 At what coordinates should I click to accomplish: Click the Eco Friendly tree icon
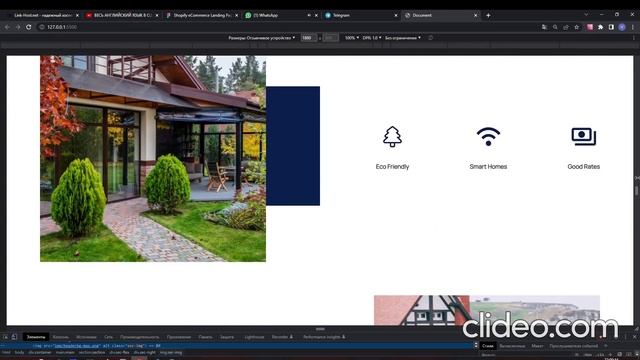click(392, 136)
